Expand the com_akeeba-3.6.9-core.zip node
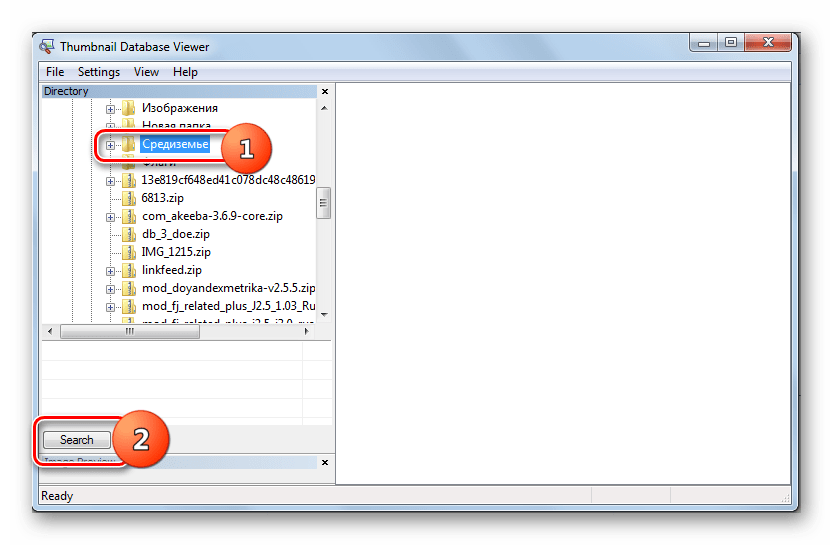Viewport: 833px width, 545px height. [x=110, y=216]
